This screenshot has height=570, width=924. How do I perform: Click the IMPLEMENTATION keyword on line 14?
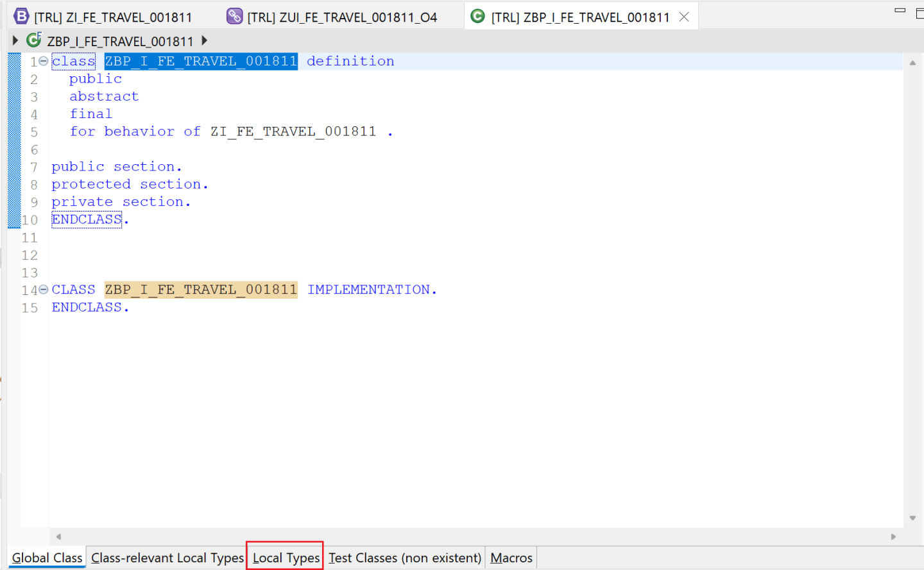point(369,290)
